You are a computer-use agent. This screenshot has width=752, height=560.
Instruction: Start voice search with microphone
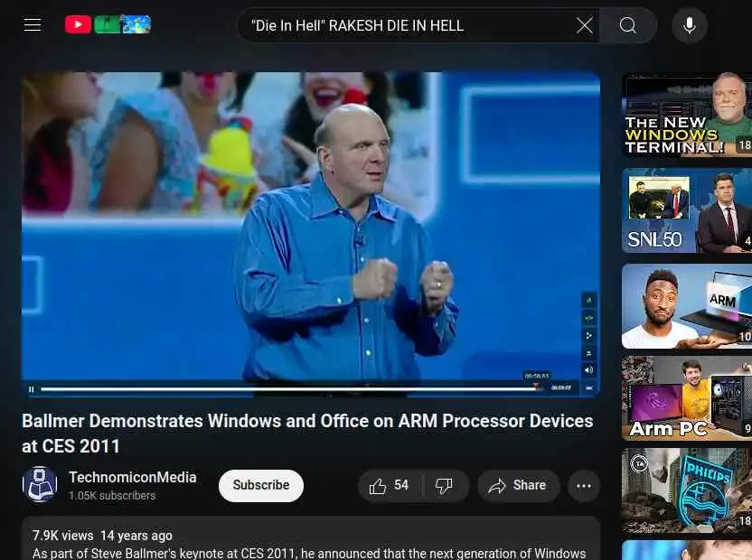pos(689,25)
